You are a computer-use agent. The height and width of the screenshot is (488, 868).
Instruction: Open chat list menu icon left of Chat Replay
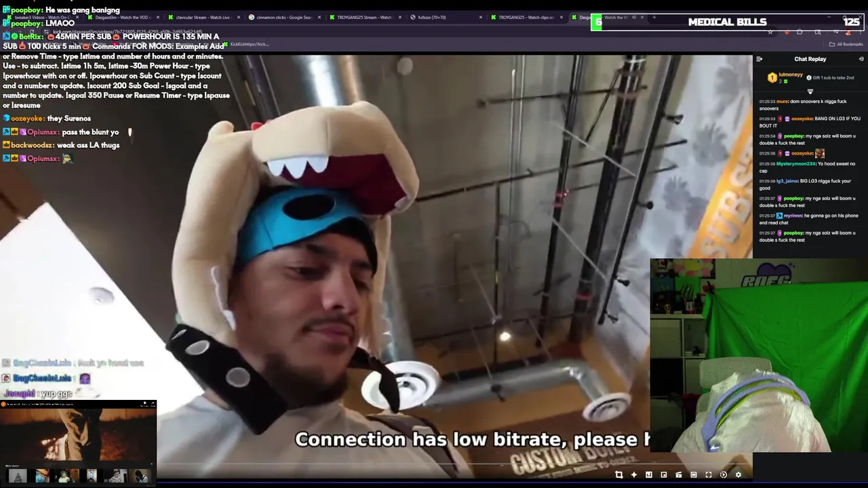tap(759, 59)
